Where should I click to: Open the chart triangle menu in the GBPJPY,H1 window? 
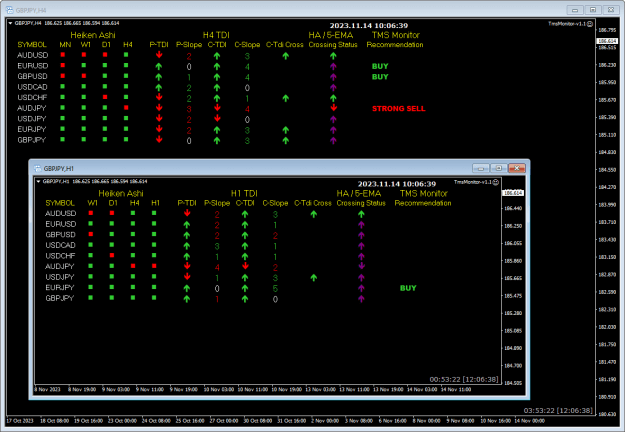[x=38, y=181]
